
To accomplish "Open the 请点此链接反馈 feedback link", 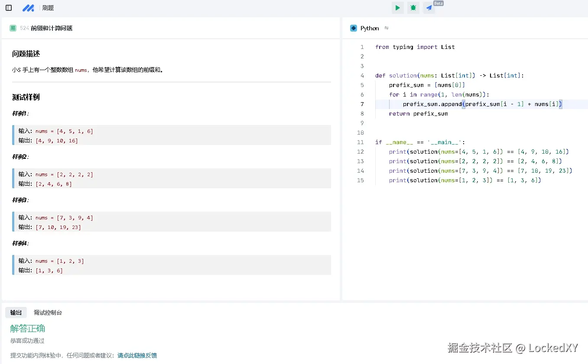I will pyautogui.click(x=137, y=355).
